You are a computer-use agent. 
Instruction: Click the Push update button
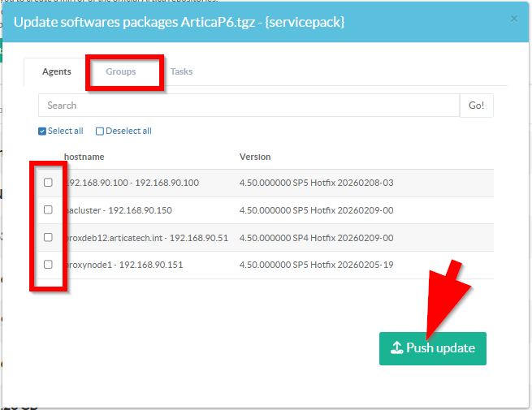432,348
